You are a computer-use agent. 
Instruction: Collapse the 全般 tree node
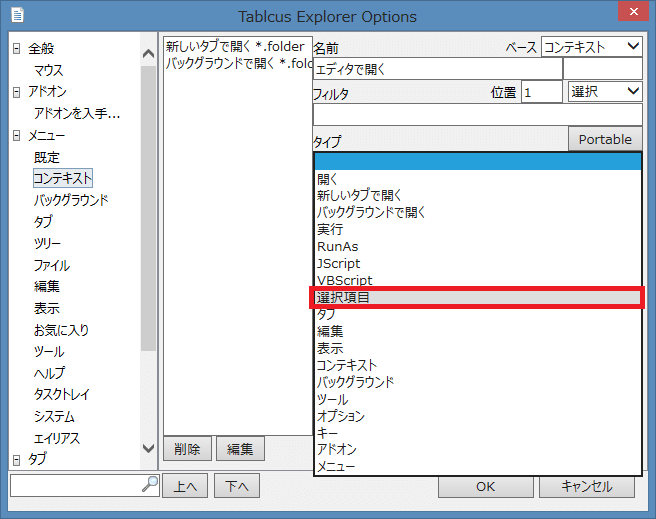tap(16, 49)
